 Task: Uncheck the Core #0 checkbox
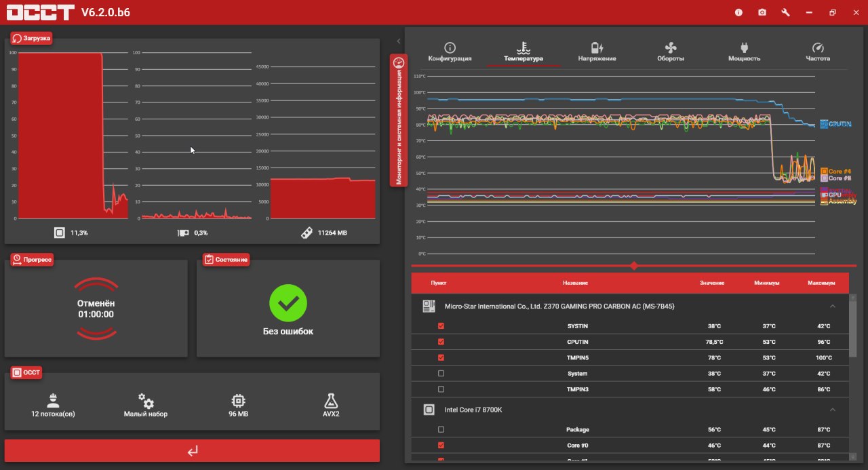point(441,446)
